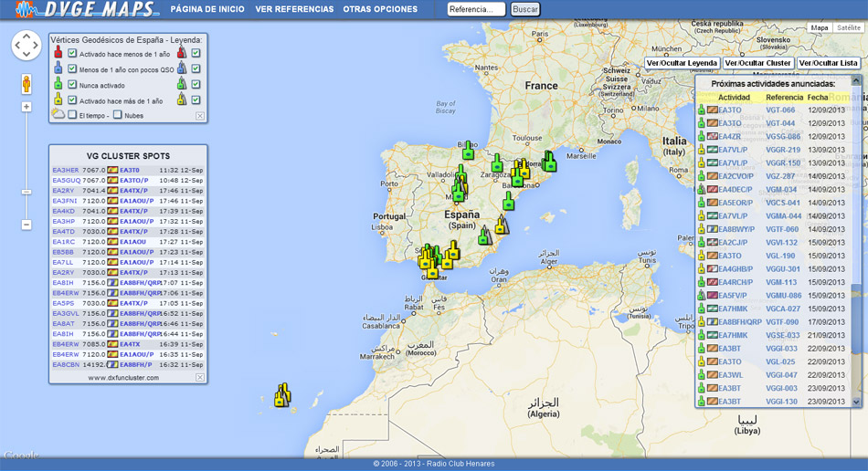The height and width of the screenshot is (471, 868).
Task: Switch to Satélite view
Action: click(x=849, y=27)
